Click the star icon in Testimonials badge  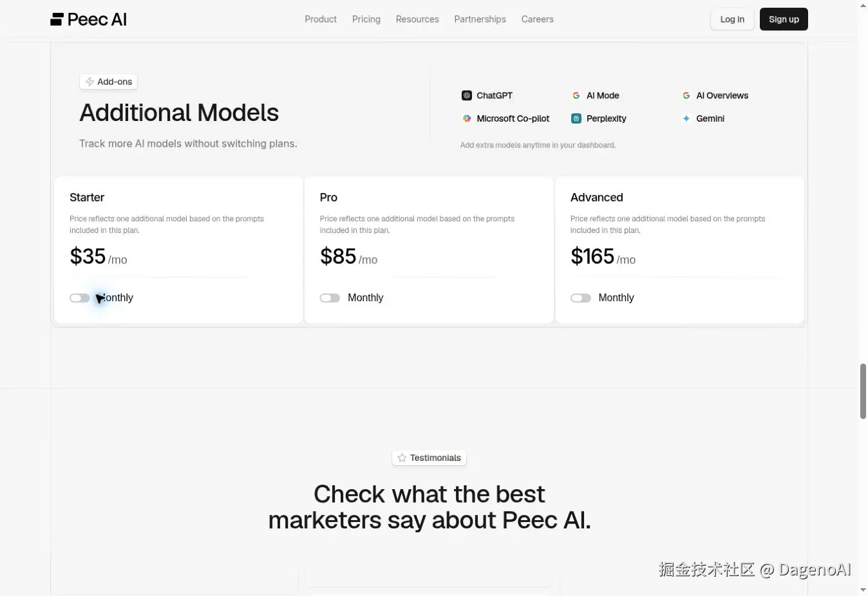(x=402, y=458)
